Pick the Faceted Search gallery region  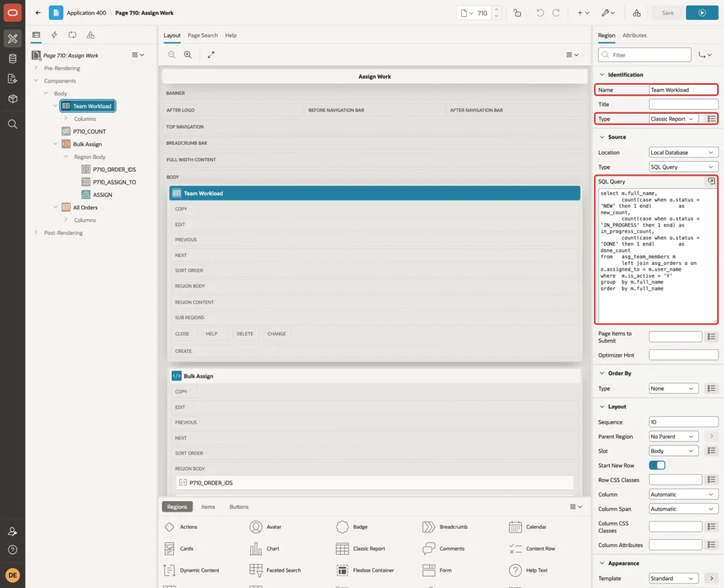click(275, 570)
